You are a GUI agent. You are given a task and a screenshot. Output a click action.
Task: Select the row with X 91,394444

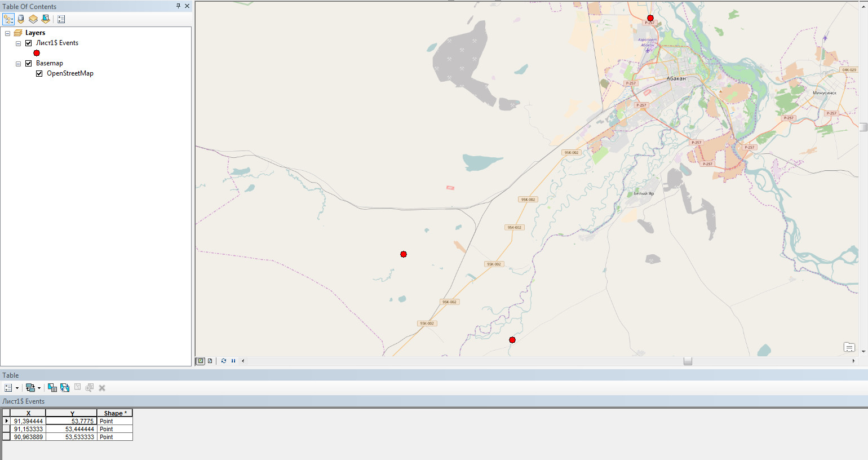tap(6, 421)
